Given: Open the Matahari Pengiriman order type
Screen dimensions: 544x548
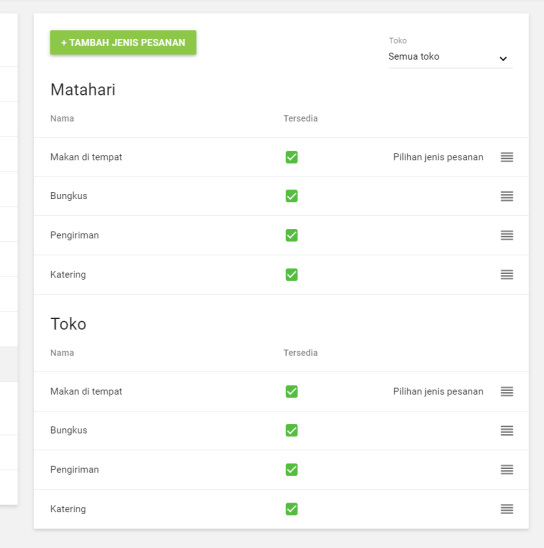Looking at the screenshot, I should coord(281,235).
